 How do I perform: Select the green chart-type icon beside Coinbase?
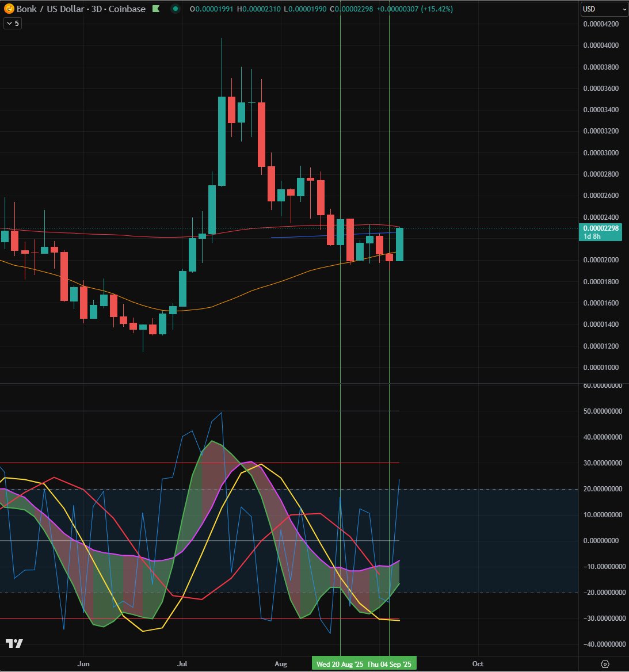(155, 9)
